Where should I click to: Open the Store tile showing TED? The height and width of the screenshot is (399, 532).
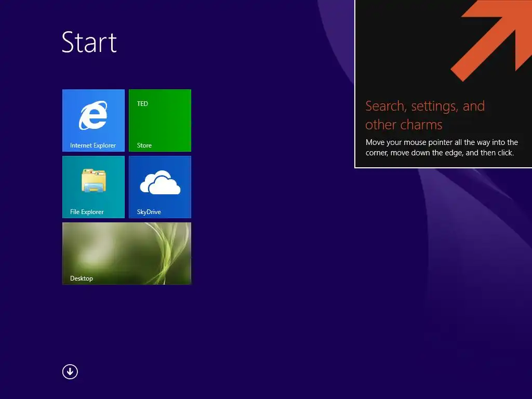160,121
